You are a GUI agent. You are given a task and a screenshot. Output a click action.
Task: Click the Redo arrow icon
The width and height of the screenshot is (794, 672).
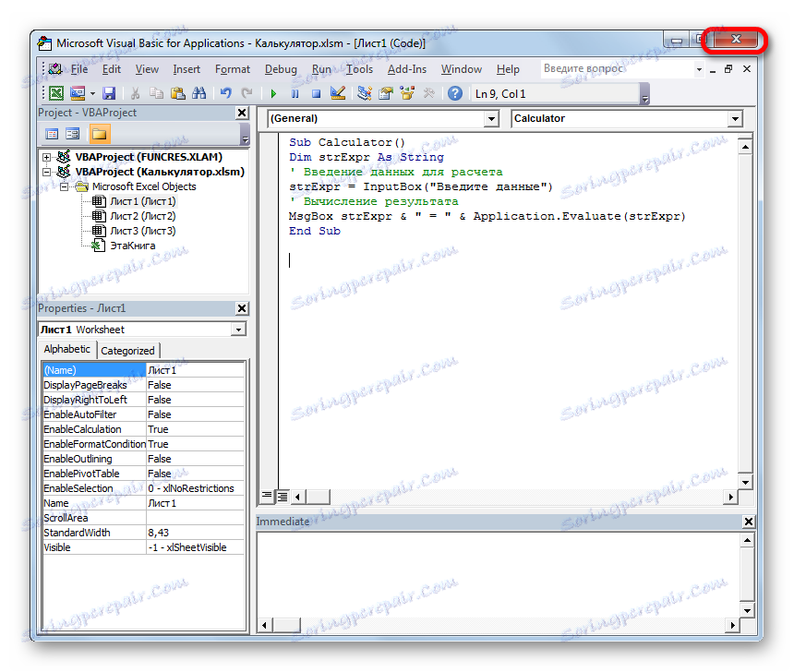tap(247, 93)
